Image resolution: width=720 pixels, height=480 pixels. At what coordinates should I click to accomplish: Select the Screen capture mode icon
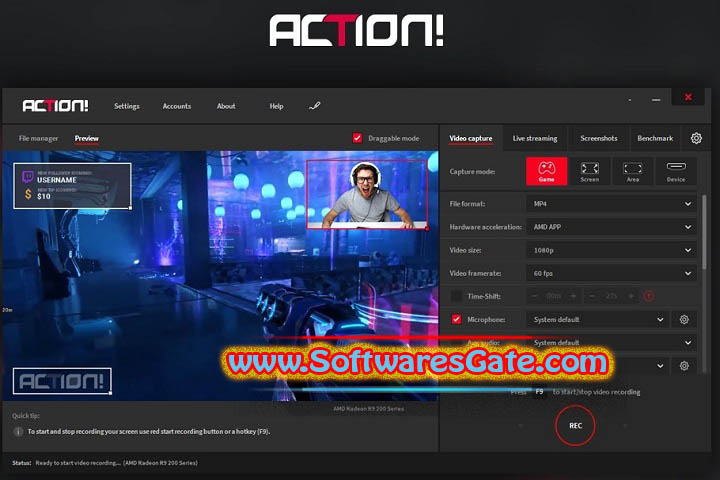tap(590, 171)
